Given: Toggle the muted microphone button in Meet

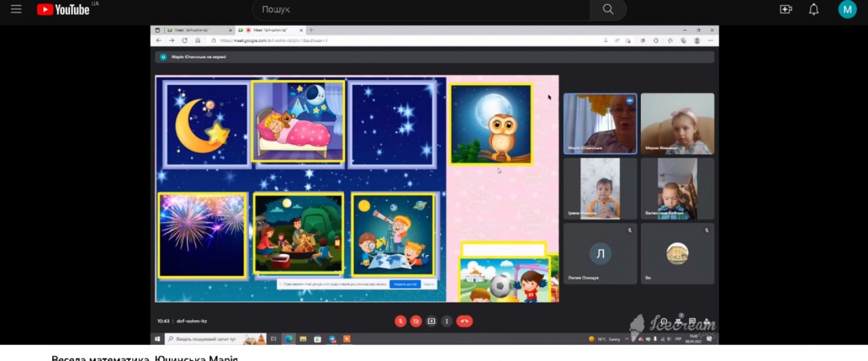Looking at the screenshot, I should click(400, 321).
